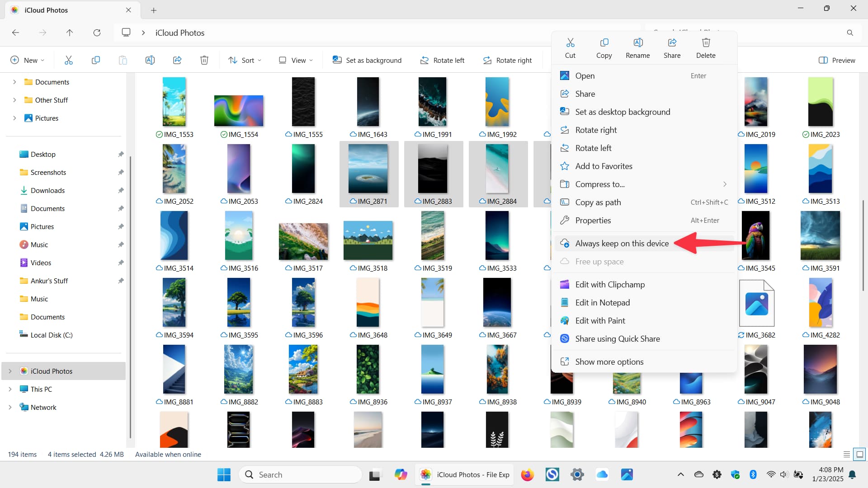868x488 pixels.
Task: Click Rename in the context menu
Action: point(638,48)
